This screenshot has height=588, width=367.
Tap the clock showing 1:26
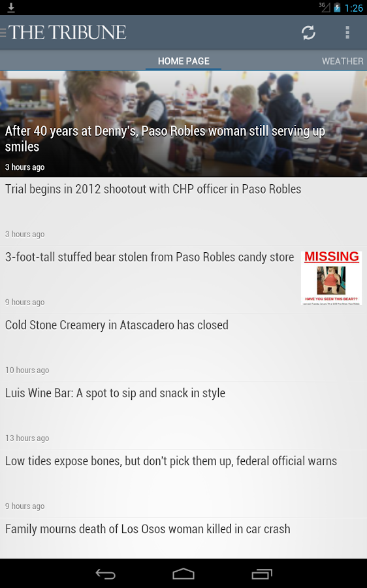(353, 8)
